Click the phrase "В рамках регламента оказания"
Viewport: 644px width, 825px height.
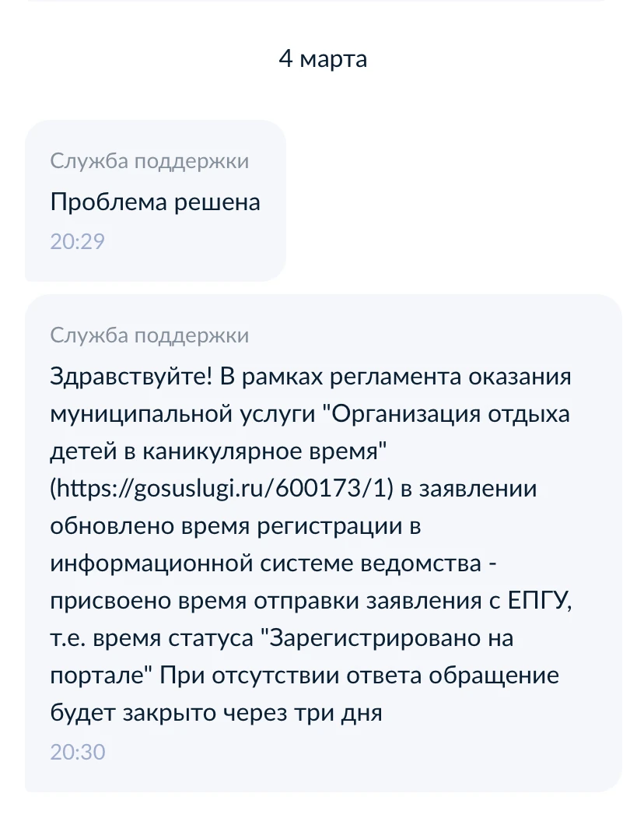(x=396, y=377)
